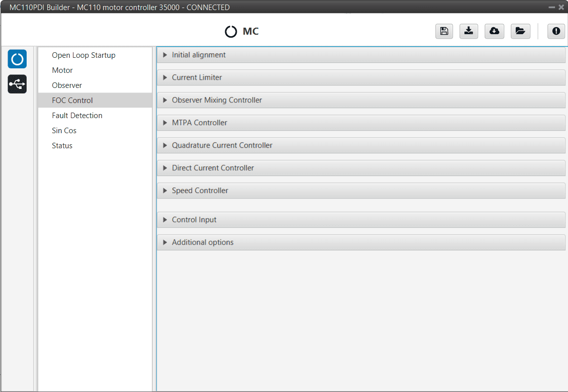Image resolution: width=568 pixels, height=392 pixels.
Task: Expand the Observer Mixing Controller section
Action: click(361, 100)
